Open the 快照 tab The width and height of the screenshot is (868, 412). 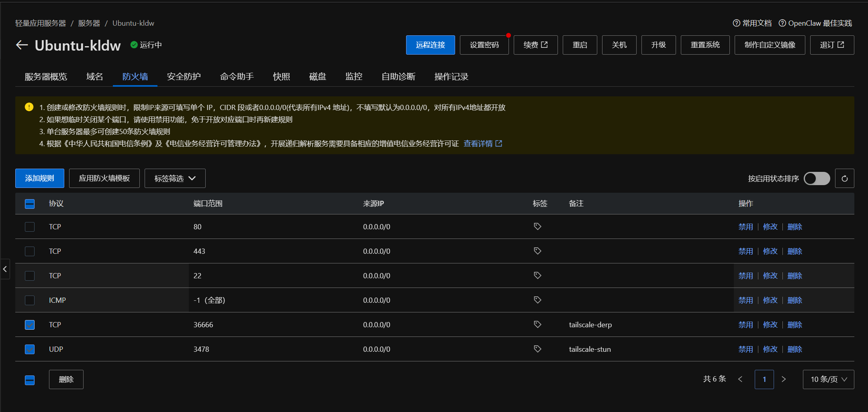pyautogui.click(x=281, y=77)
